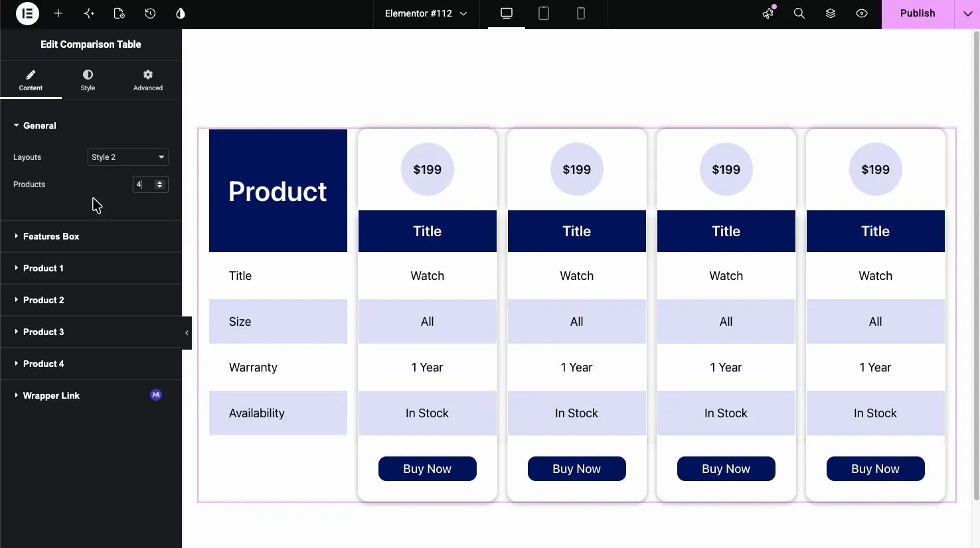
Task: Select the first product's $199 price badge
Action: point(428,169)
